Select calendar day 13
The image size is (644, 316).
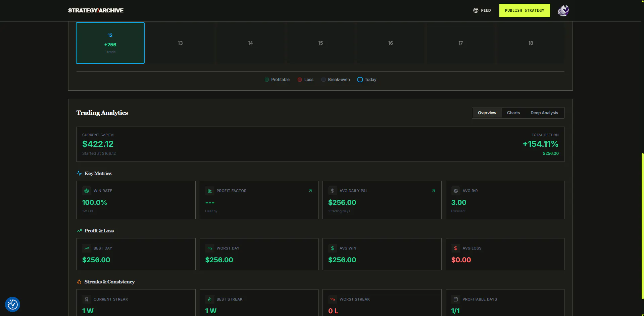point(180,43)
